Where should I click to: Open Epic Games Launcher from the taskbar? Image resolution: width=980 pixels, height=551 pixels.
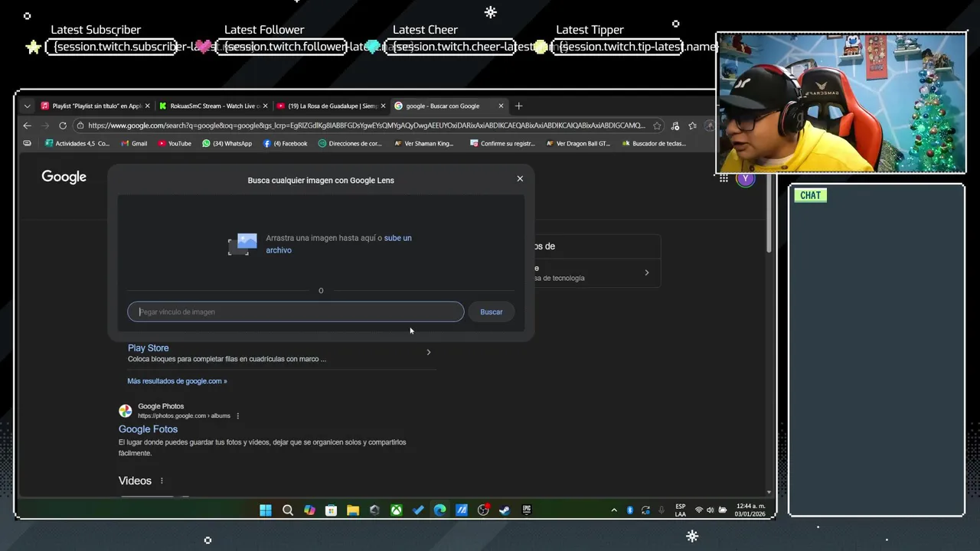(527, 510)
